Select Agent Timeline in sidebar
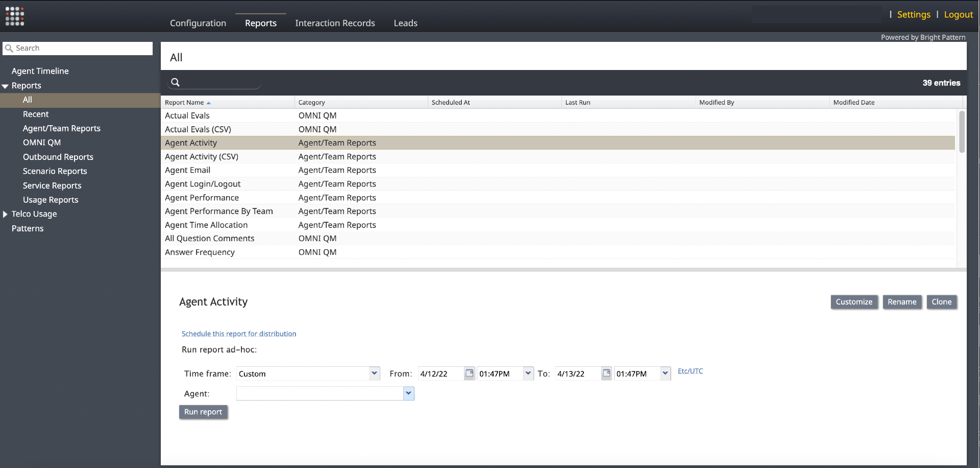The width and height of the screenshot is (980, 468). click(40, 71)
